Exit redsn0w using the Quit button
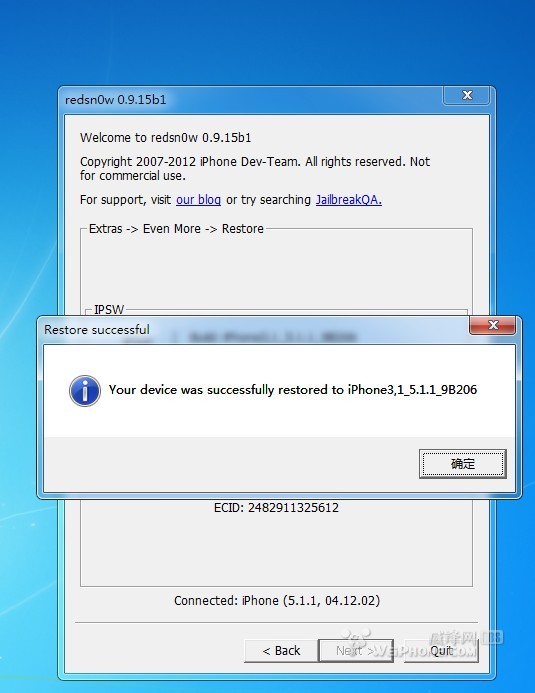 click(x=441, y=651)
